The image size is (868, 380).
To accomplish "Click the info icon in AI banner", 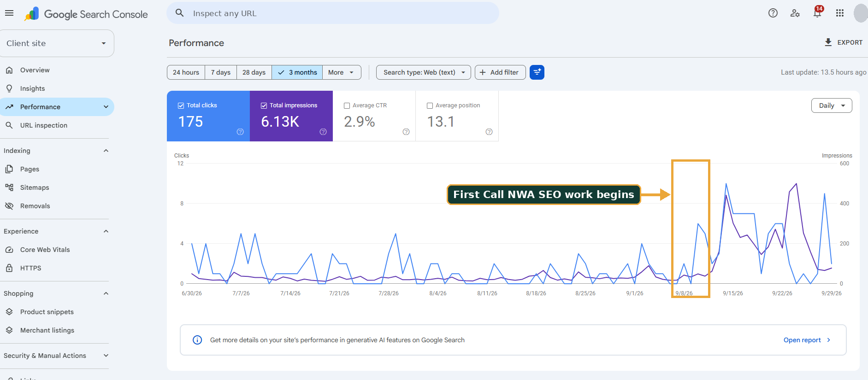I will 197,340.
